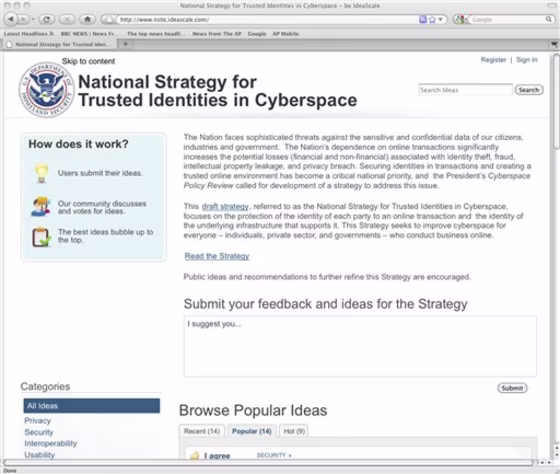The width and height of the screenshot is (560, 474).
Task: Focus the Search Ideas field
Action: pos(465,90)
